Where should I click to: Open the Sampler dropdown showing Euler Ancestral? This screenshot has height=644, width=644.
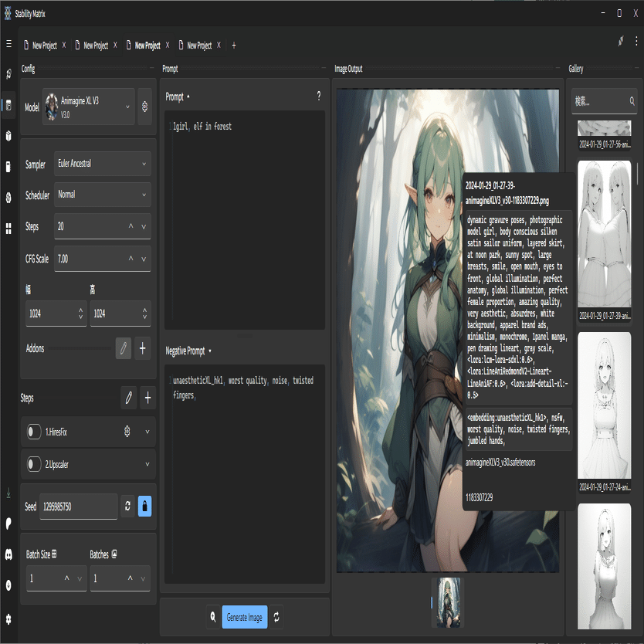tap(102, 164)
